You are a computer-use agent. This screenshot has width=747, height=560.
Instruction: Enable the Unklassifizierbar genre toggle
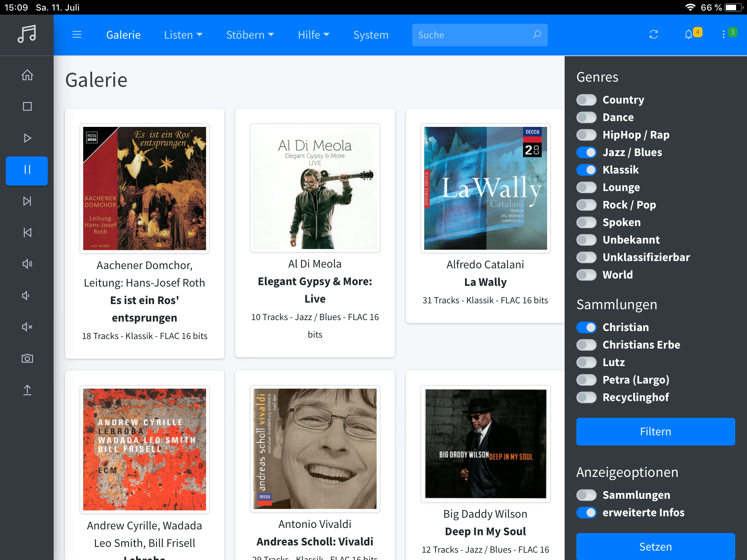point(587,257)
